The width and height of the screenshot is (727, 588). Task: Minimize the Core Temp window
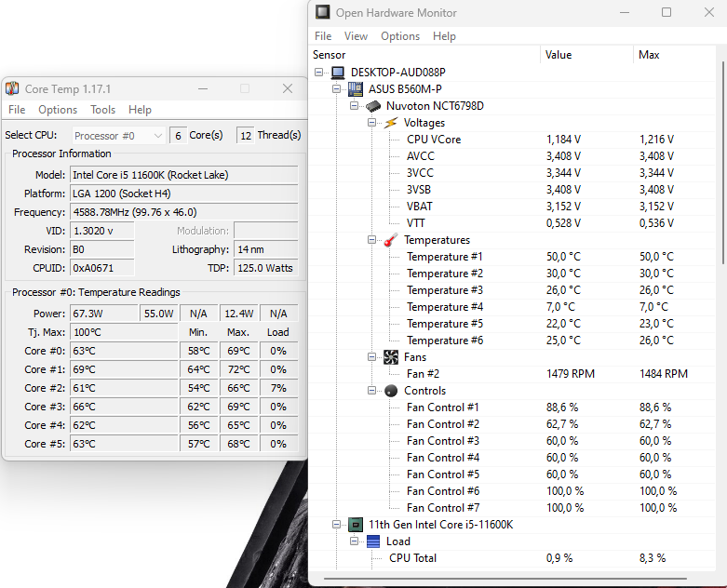pyautogui.click(x=203, y=88)
